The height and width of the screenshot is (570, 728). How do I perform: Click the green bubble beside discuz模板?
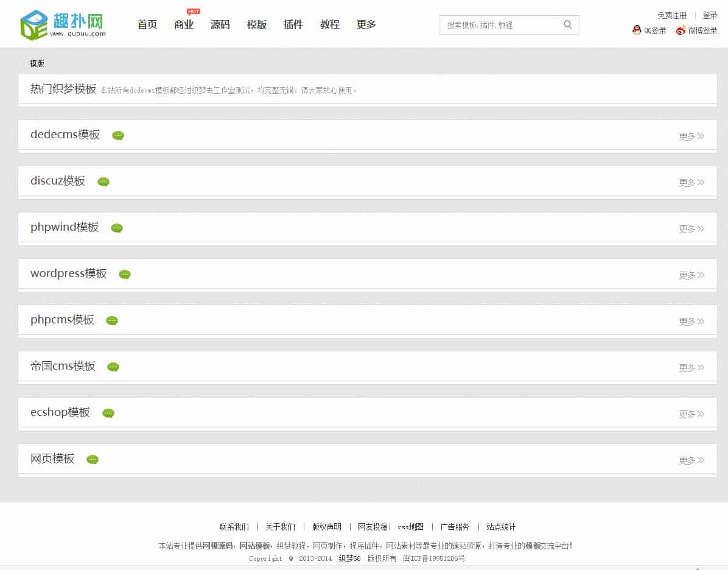(103, 181)
